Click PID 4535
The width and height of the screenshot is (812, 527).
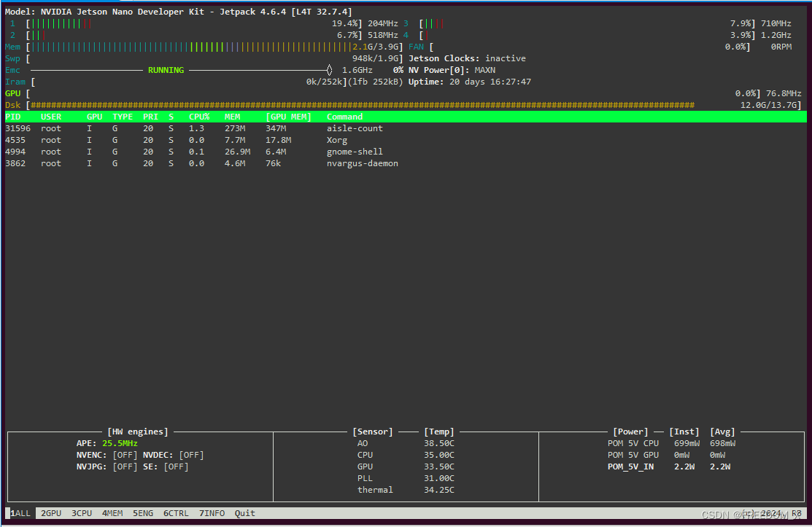pyautogui.click(x=15, y=140)
